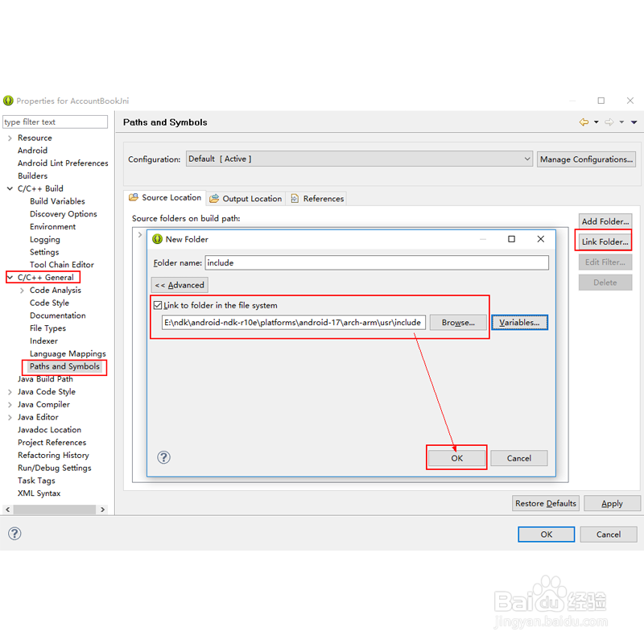Click the Add Folder button

[x=605, y=221]
